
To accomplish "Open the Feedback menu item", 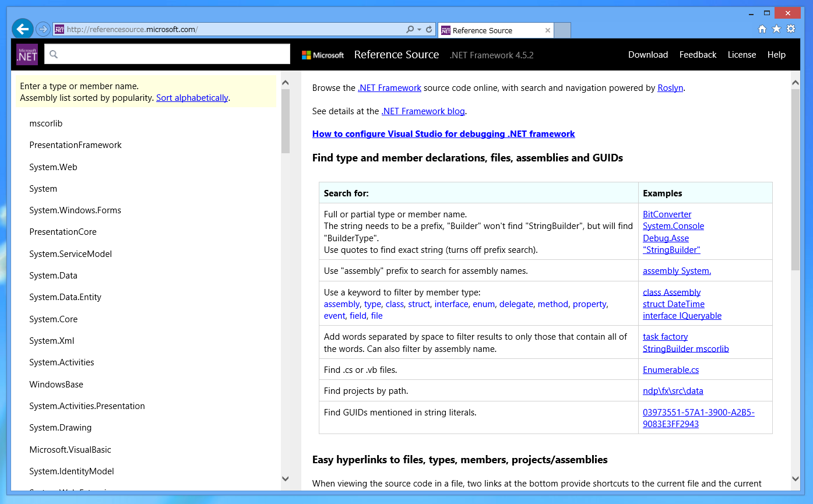I will 698,55.
